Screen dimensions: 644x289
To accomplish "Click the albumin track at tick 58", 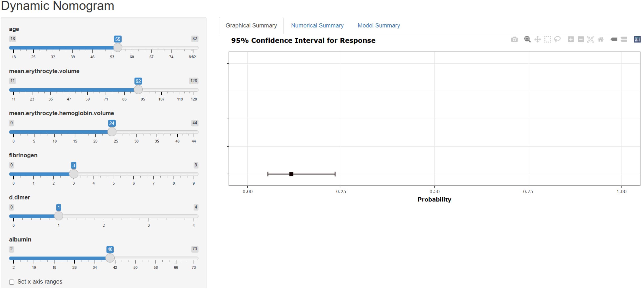I will [156, 258].
